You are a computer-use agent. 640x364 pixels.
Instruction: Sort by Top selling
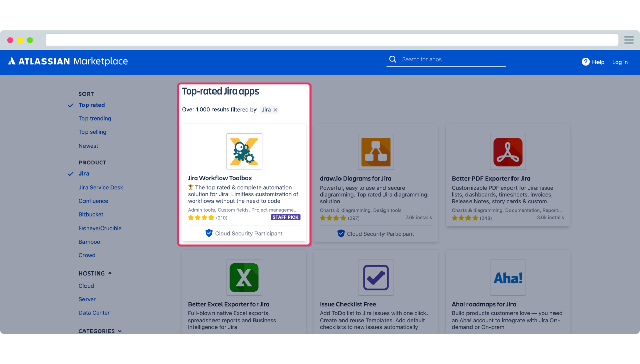(93, 132)
